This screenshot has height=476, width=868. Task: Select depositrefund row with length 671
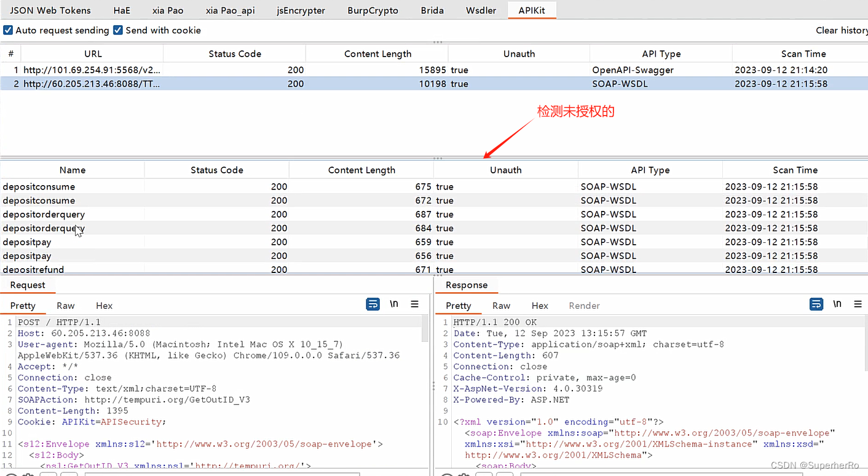click(434, 269)
